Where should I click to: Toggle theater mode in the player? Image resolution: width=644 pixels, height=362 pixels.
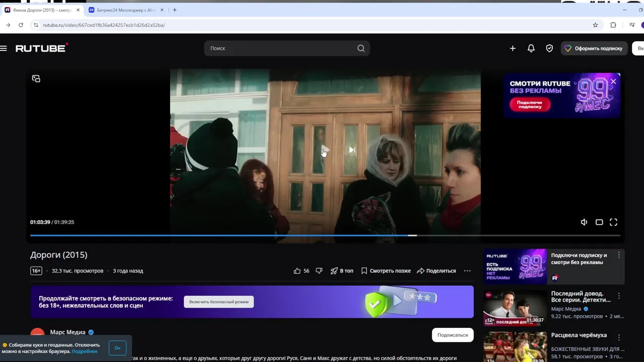[599, 222]
